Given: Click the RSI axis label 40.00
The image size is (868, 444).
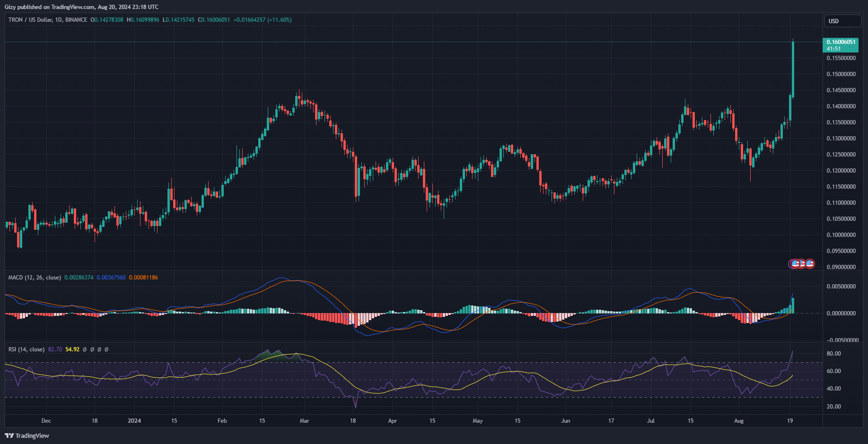Looking at the screenshot, I should [x=833, y=389].
